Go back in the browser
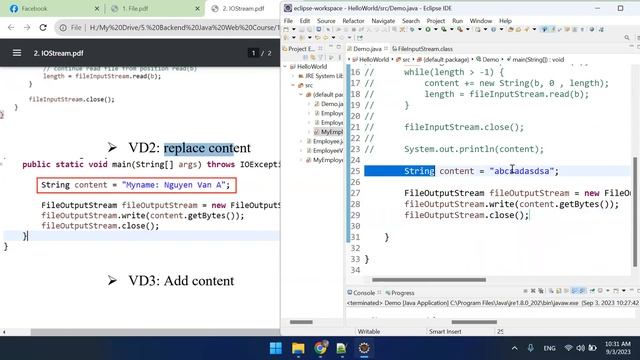Viewport: 640px width, 360px height. coord(11,27)
